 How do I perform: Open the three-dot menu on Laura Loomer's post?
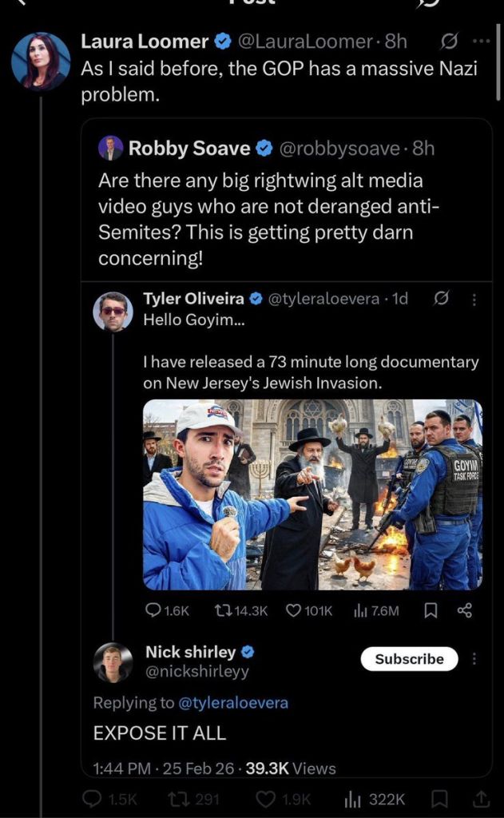[480, 41]
